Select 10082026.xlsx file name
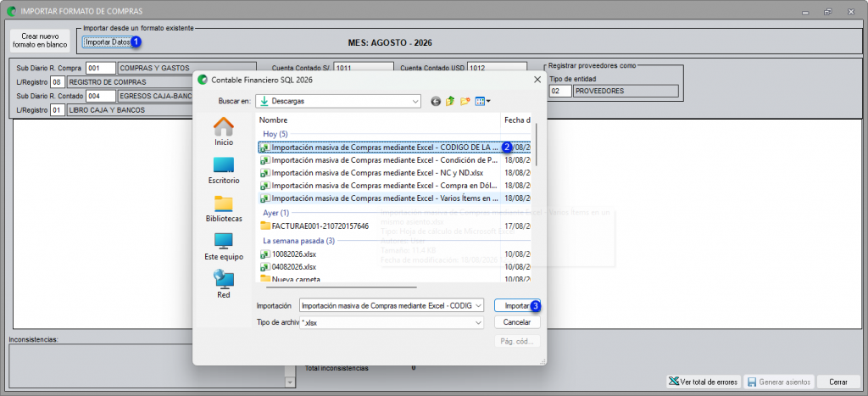The width and height of the screenshot is (868, 396). pyautogui.click(x=293, y=254)
